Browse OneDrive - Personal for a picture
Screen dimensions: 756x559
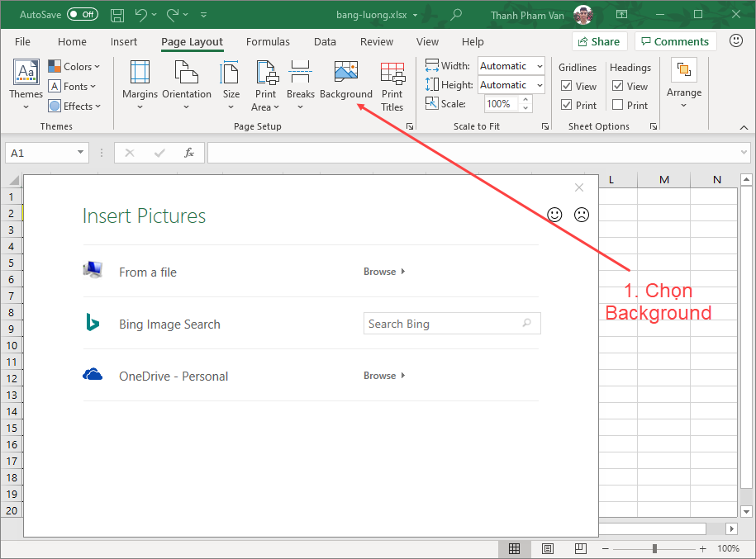(384, 376)
